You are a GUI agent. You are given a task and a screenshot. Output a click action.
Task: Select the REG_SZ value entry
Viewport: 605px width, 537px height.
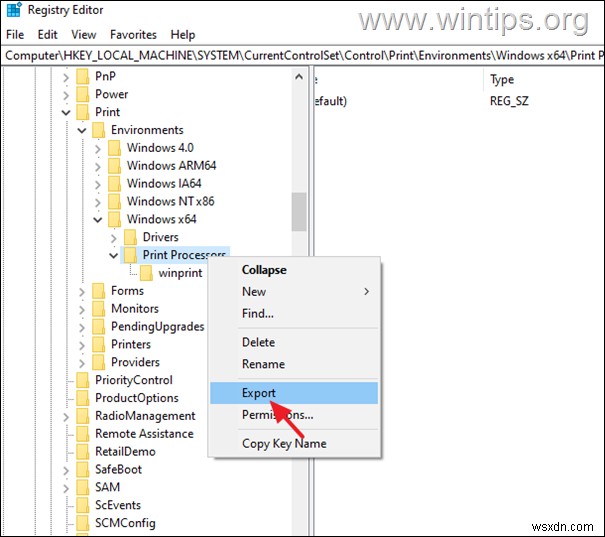pos(509,101)
